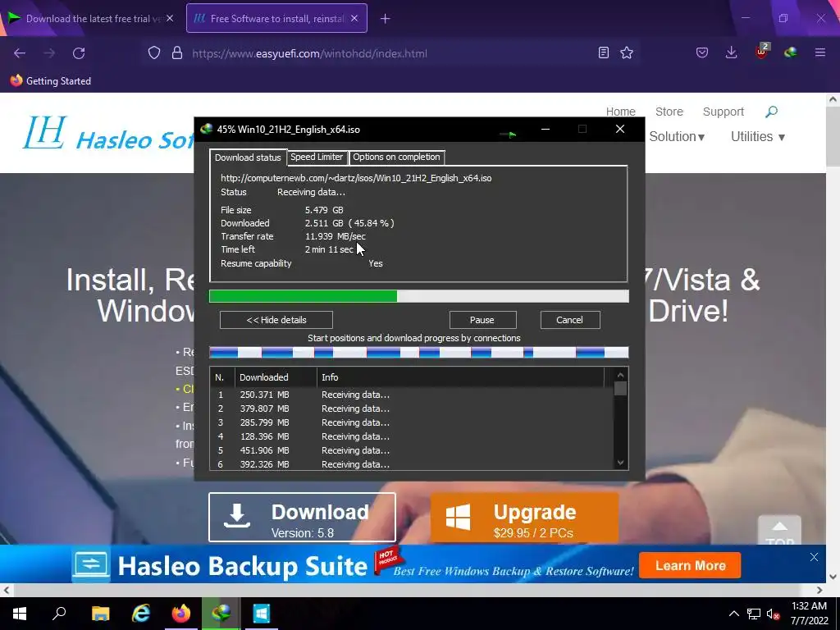The image size is (840, 630).
Task: Open the Store link on Hasleo site
Action: 669,112
